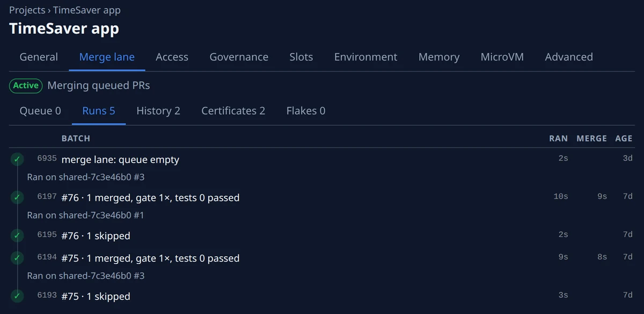644x314 pixels.
Task: Select the Advanced tab
Action: point(569,57)
